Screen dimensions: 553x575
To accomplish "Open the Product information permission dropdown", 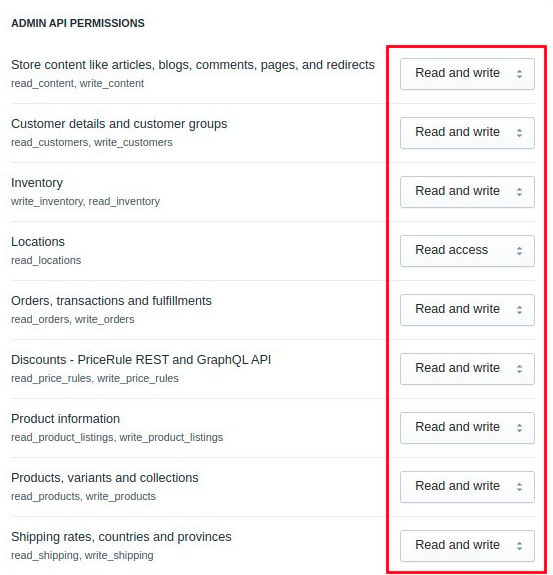I will pos(467,428).
